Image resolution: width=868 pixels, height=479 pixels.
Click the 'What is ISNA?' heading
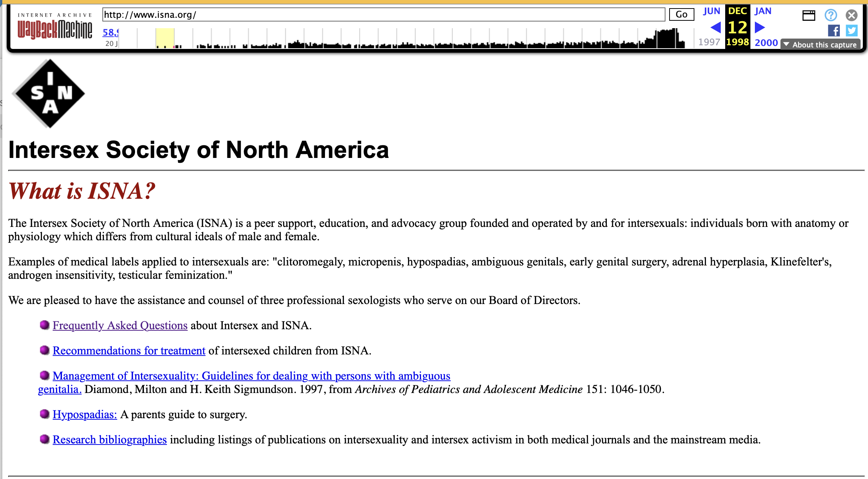82,191
